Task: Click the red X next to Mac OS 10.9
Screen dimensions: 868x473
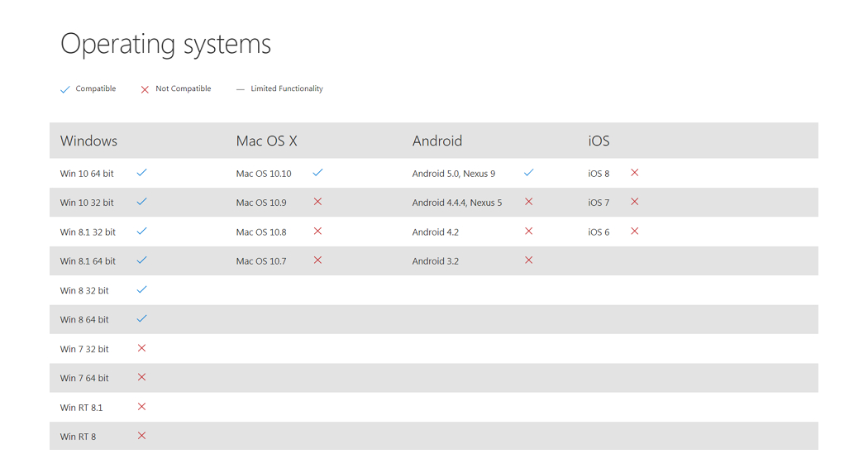Action: 317,202
